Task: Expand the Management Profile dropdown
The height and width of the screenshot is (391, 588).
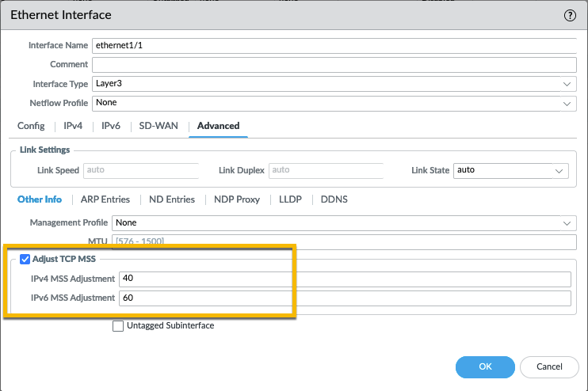Action: (x=345, y=223)
